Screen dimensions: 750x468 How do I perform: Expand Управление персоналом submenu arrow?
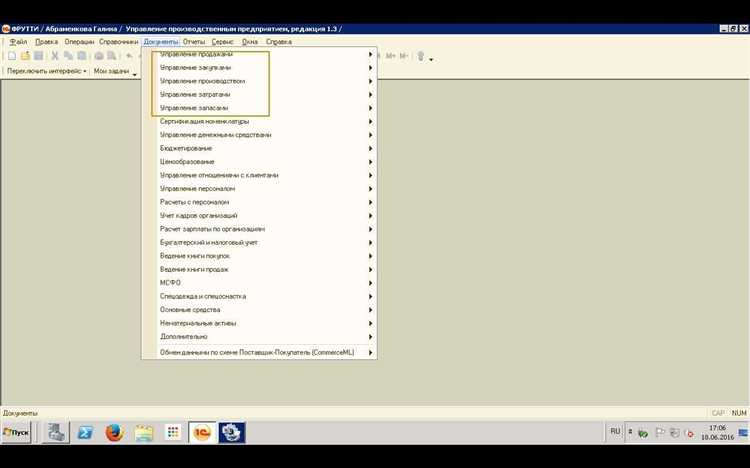tap(370, 189)
